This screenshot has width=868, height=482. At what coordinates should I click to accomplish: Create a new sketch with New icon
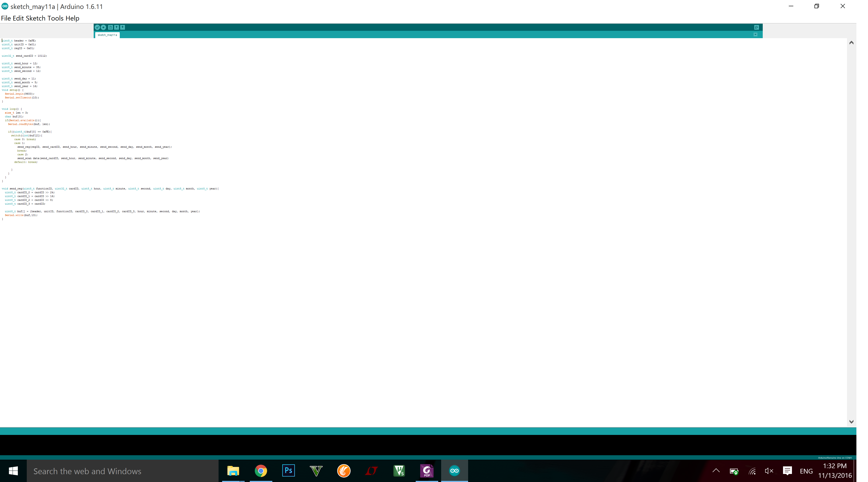(110, 27)
